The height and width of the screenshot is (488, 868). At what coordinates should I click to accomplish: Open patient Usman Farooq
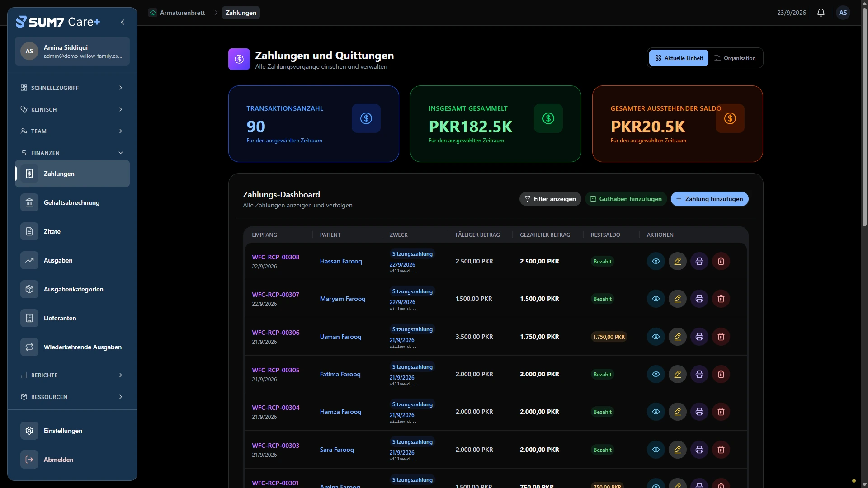pyautogui.click(x=340, y=337)
